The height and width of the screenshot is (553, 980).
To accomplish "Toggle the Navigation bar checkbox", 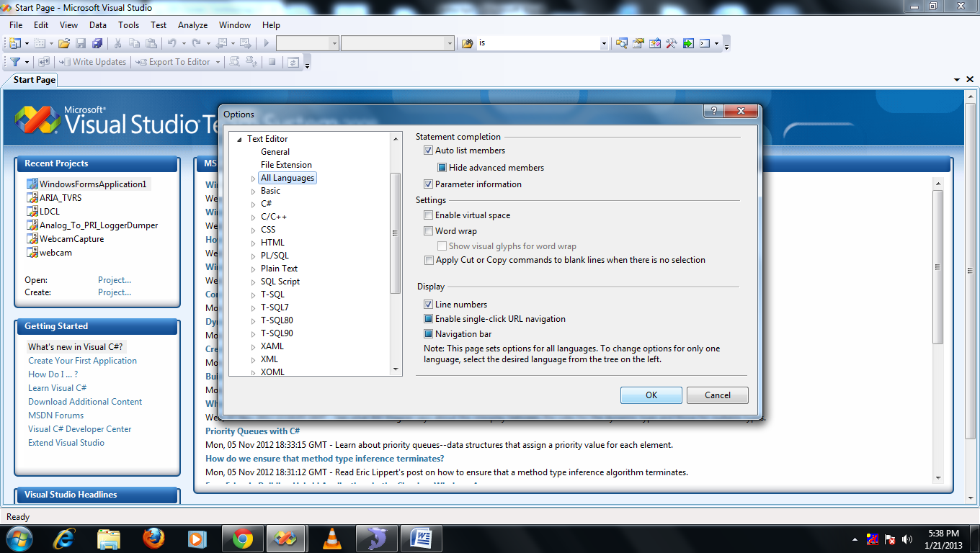I will tap(429, 334).
